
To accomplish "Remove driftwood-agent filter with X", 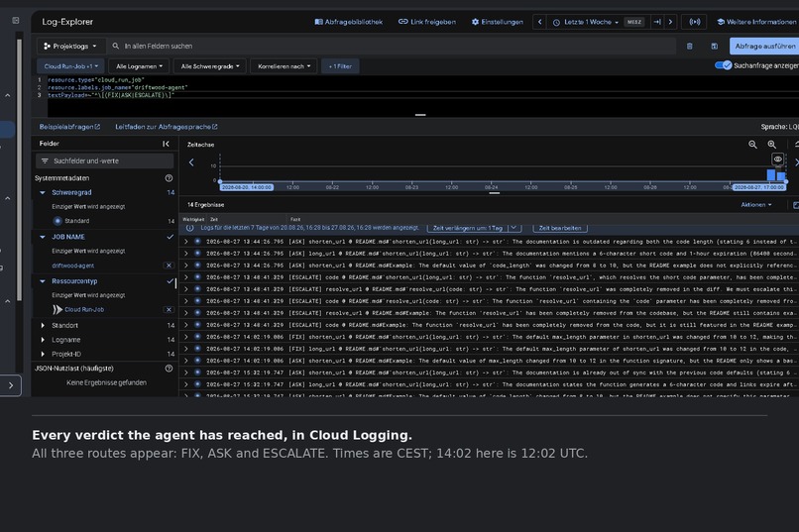I will click(169, 266).
